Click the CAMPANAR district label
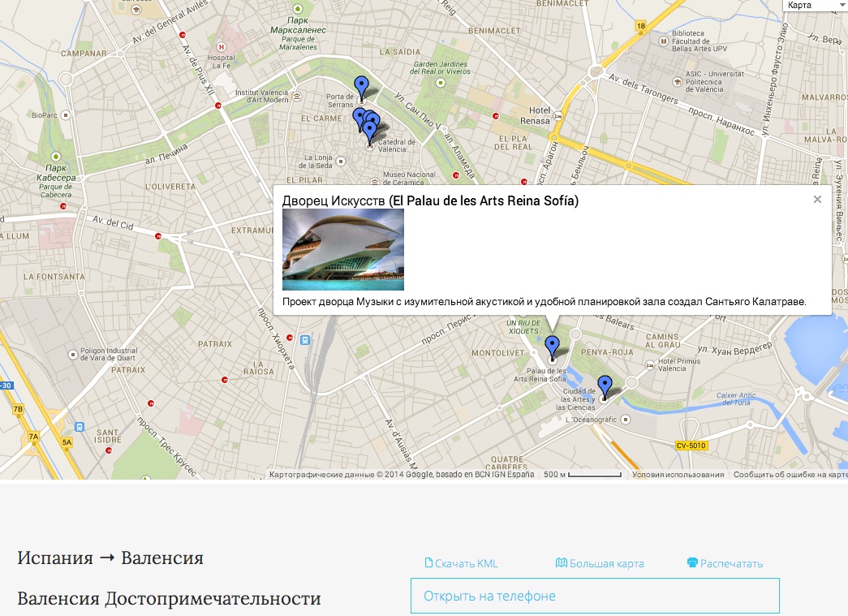848x616 pixels. (84, 54)
